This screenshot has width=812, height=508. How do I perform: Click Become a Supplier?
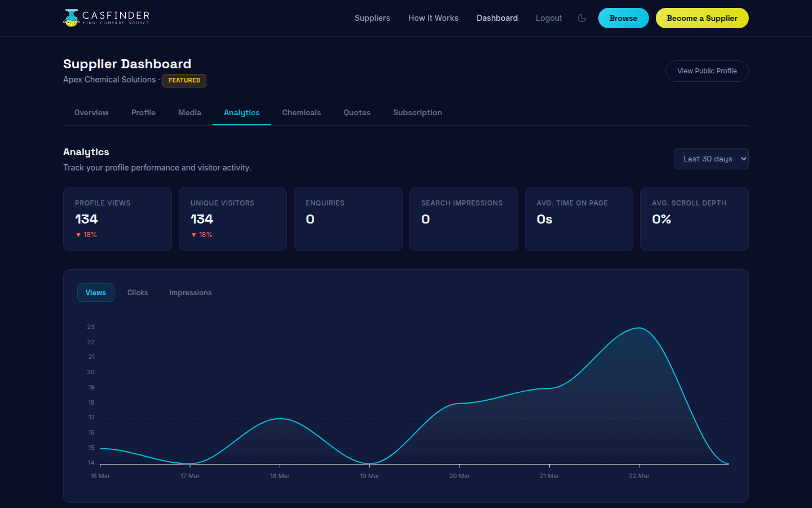[x=701, y=17]
